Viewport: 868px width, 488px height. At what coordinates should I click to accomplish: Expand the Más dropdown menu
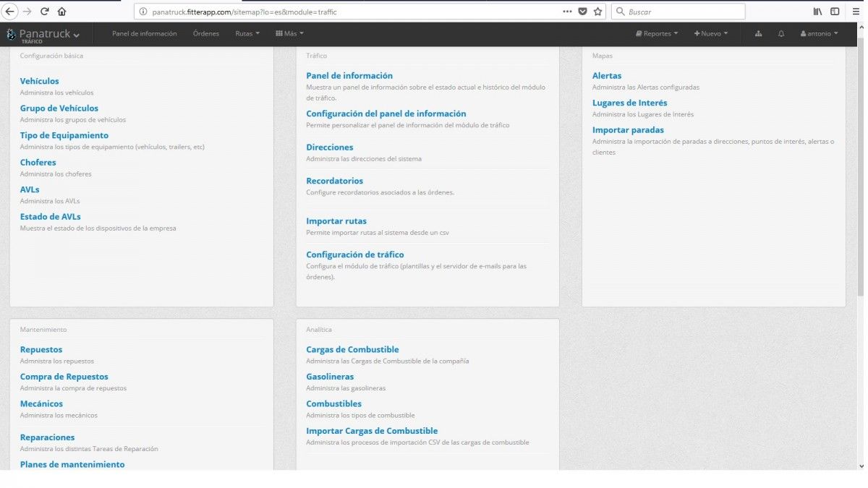(x=289, y=34)
